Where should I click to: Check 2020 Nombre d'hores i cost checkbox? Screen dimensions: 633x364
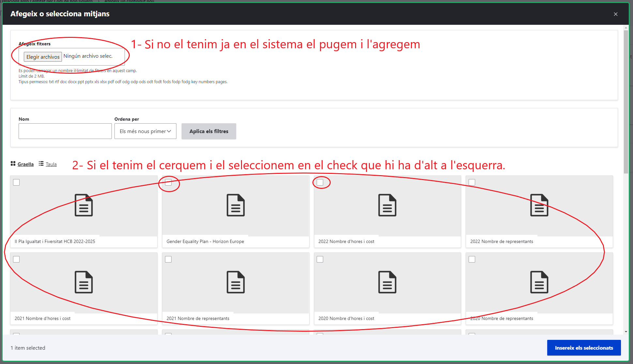pyautogui.click(x=320, y=259)
